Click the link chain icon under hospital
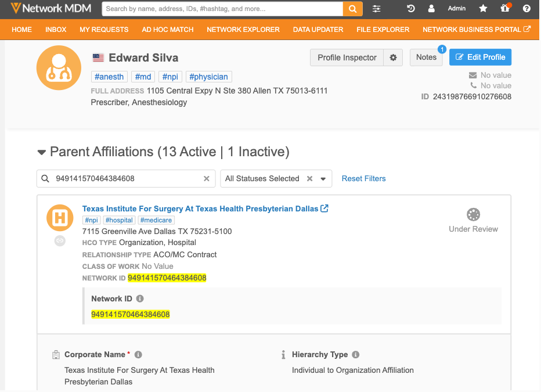The height and width of the screenshot is (392, 541). [60, 240]
